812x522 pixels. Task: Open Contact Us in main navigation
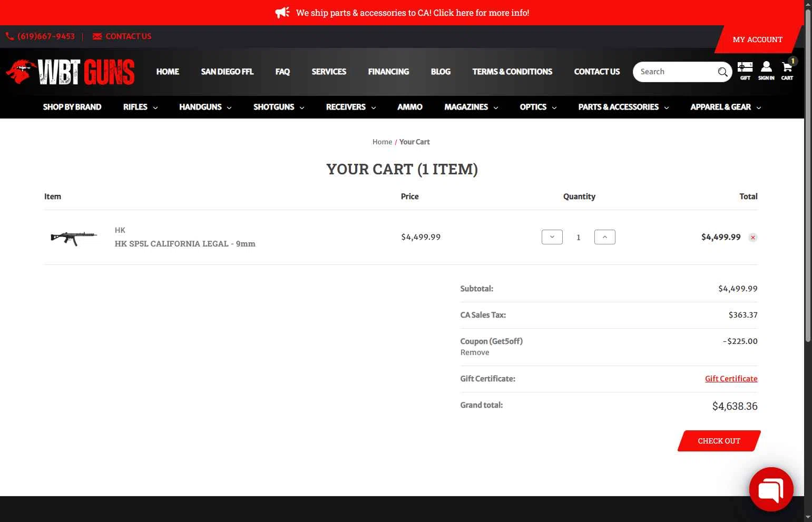click(x=597, y=72)
